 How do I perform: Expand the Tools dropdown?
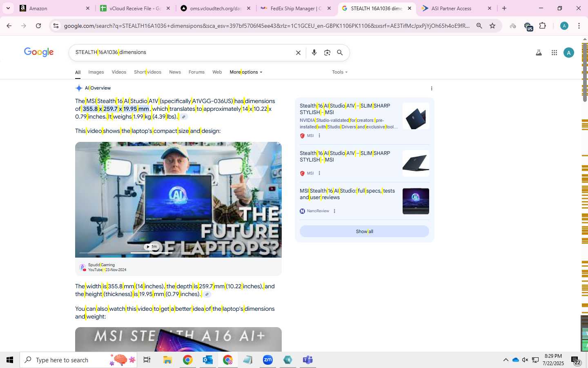point(340,72)
